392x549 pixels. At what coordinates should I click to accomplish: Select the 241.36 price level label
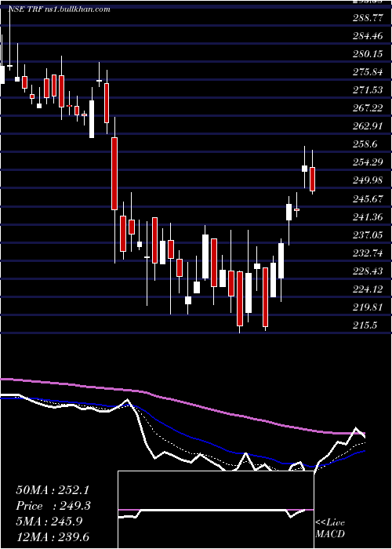pyautogui.click(x=368, y=217)
